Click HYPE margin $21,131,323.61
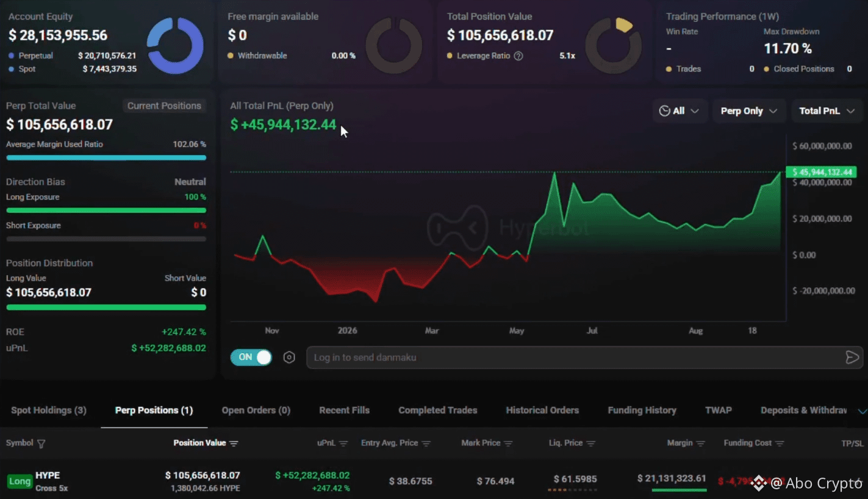The height and width of the screenshot is (499, 868). [672, 478]
